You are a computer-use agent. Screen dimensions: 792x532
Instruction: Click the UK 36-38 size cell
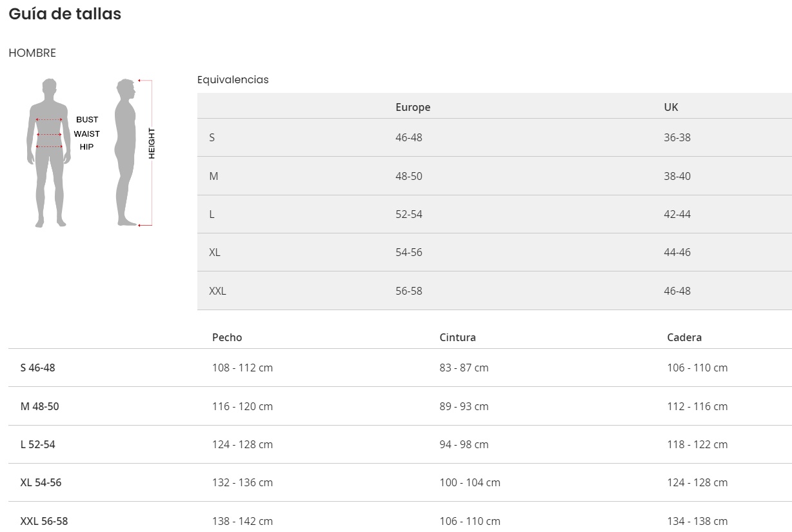(x=677, y=137)
